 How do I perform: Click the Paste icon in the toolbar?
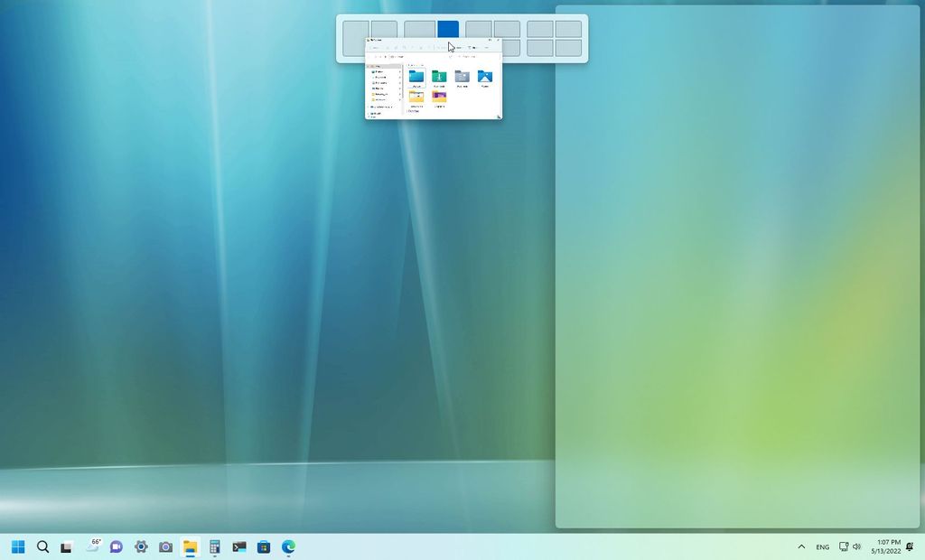point(405,47)
